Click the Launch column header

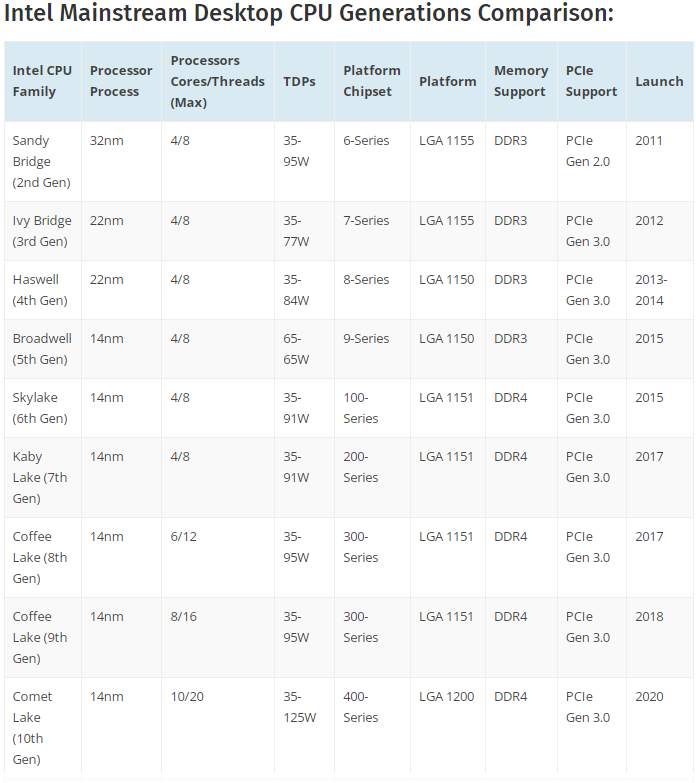pyautogui.click(x=660, y=81)
